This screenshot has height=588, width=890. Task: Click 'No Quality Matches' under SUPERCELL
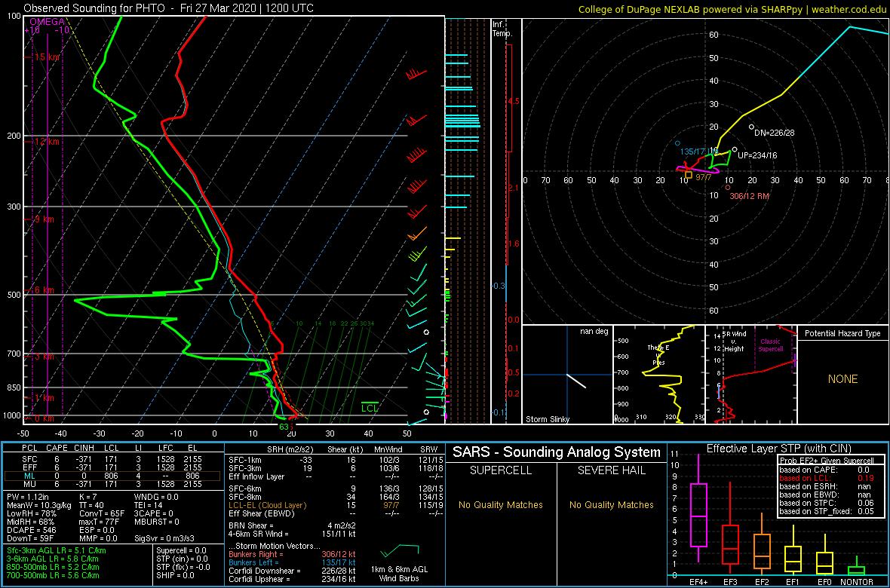point(501,504)
